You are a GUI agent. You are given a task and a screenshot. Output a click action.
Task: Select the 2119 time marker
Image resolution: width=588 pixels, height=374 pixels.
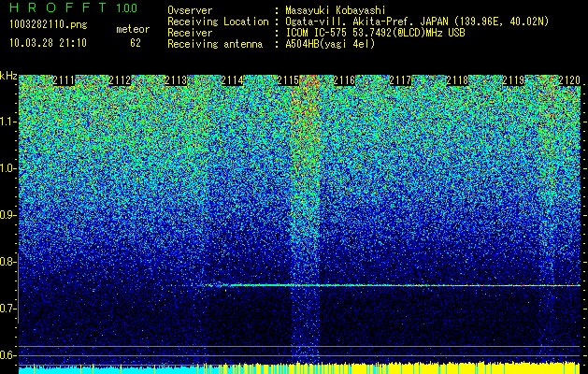[513, 80]
